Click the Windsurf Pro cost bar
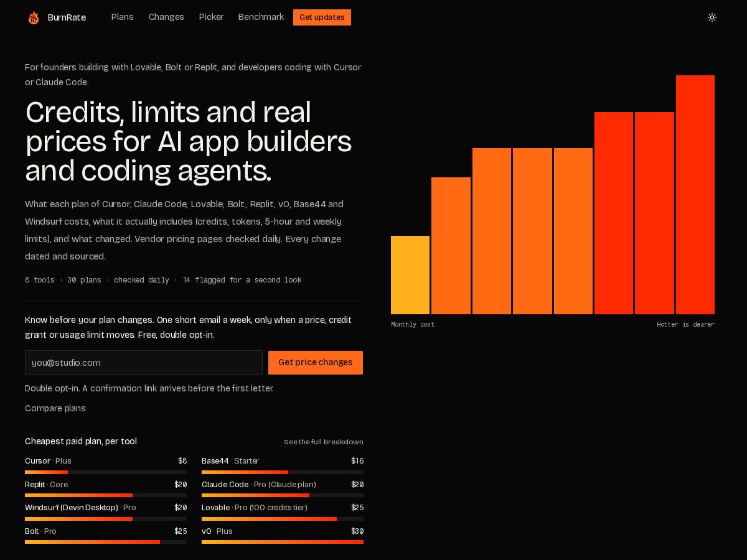 (106, 519)
